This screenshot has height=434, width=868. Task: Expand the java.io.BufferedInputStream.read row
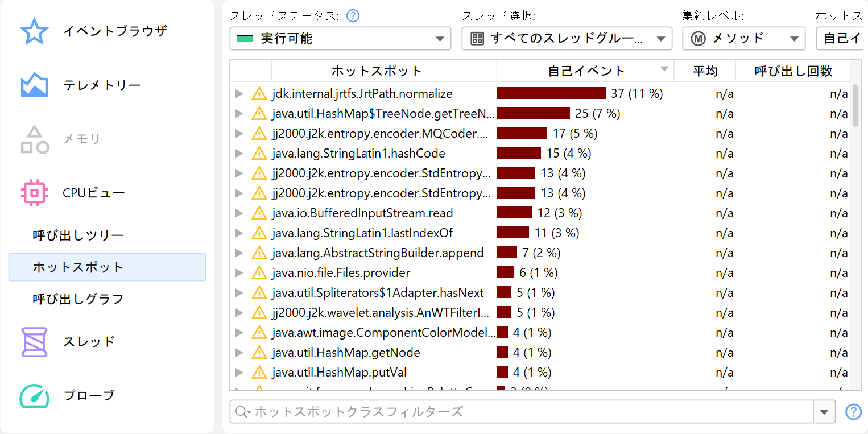coord(239,213)
